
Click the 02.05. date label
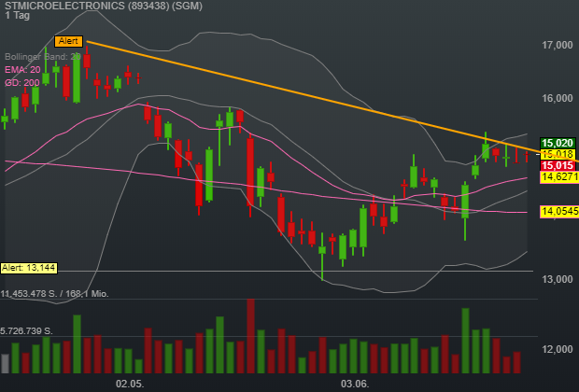coord(130,384)
